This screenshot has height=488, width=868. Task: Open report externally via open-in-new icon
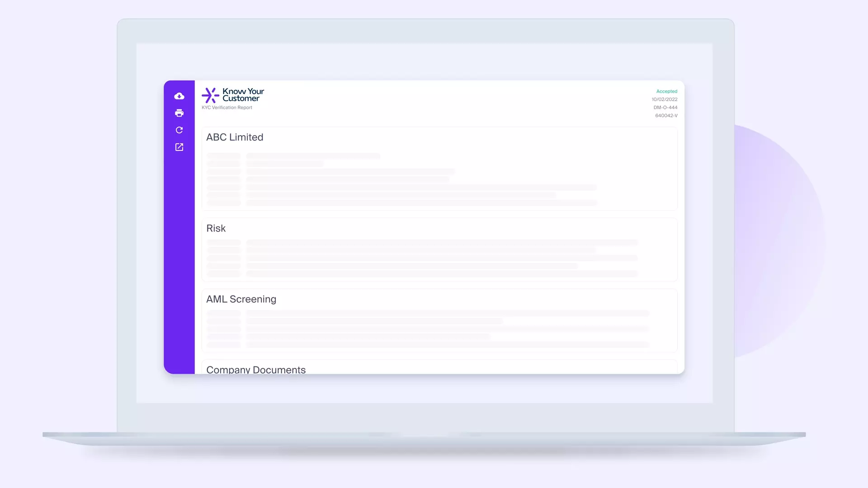179,147
